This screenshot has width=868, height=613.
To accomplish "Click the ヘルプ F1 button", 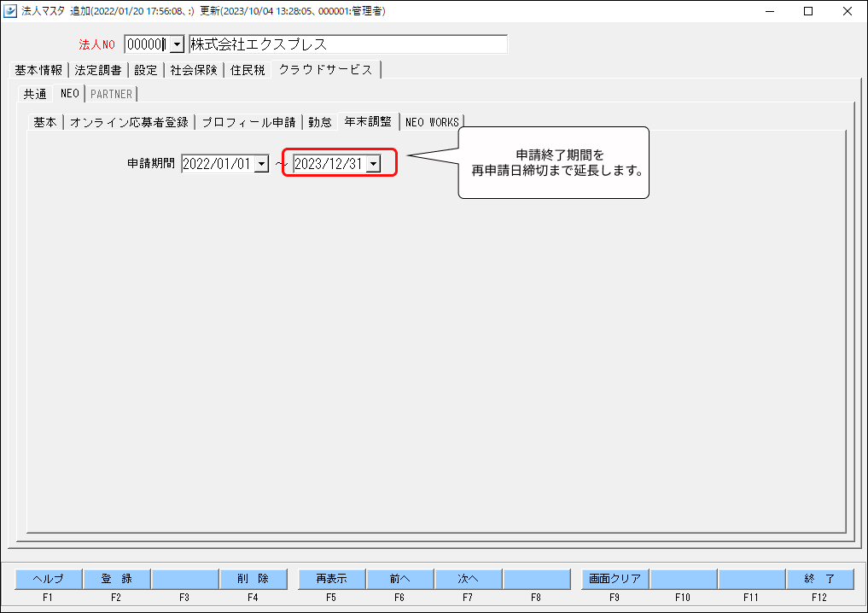I will tap(48, 579).
